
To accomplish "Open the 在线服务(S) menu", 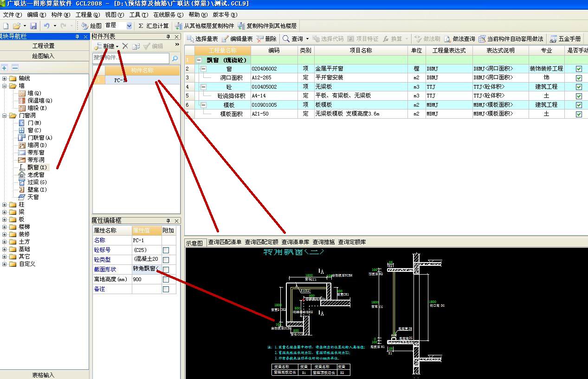I will click(168, 15).
